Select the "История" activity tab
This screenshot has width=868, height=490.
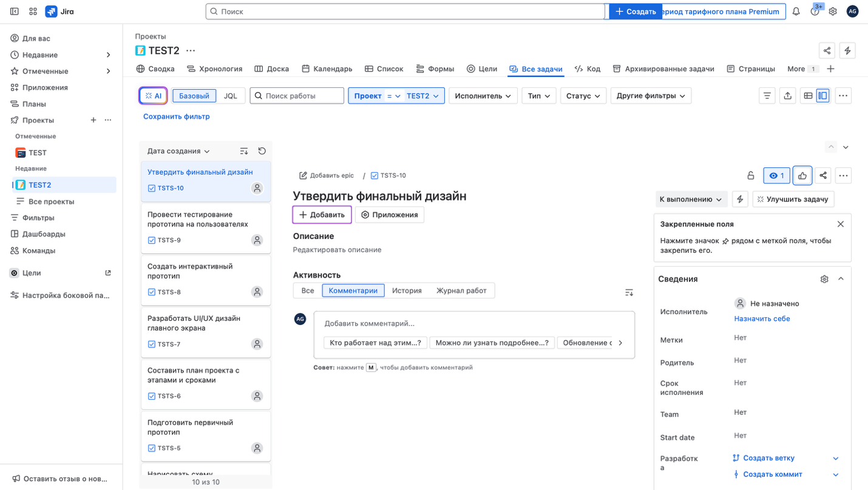pos(407,290)
